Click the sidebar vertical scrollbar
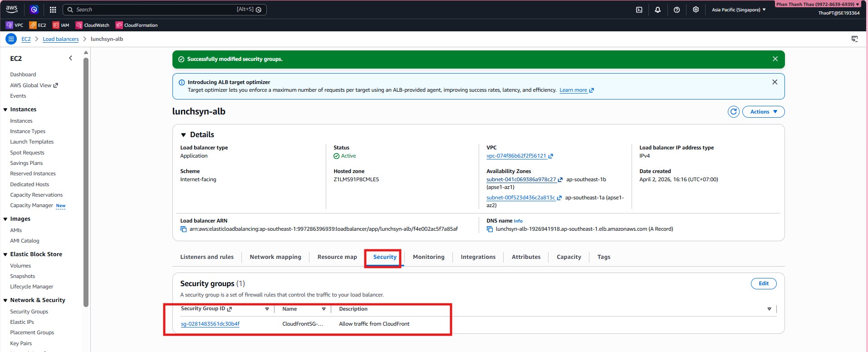This screenshot has height=352, width=868. [x=86, y=182]
